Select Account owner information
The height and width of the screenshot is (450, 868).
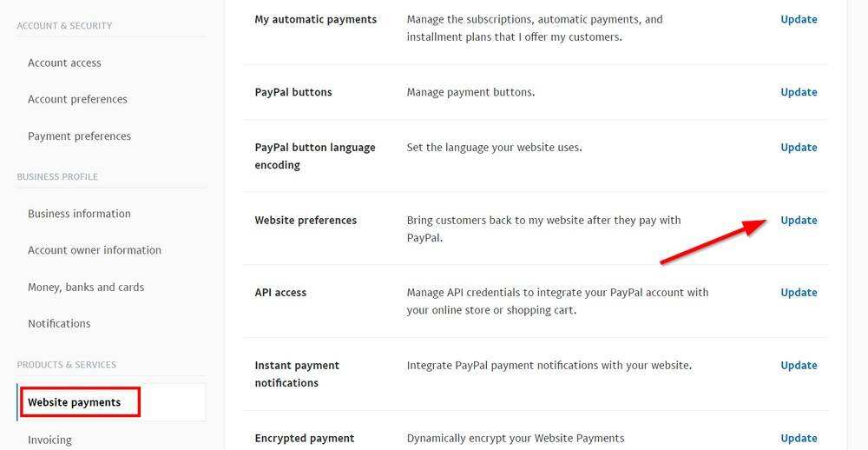[x=95, y=250]
